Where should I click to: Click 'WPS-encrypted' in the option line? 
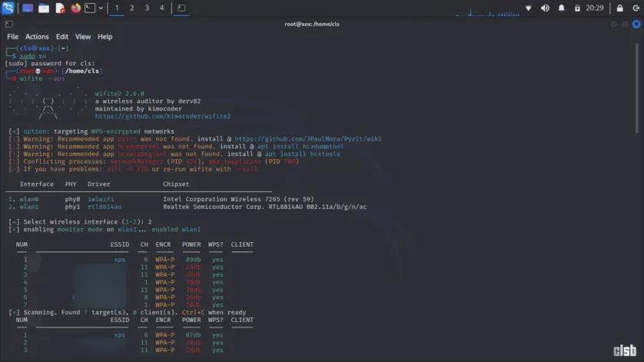115,131
